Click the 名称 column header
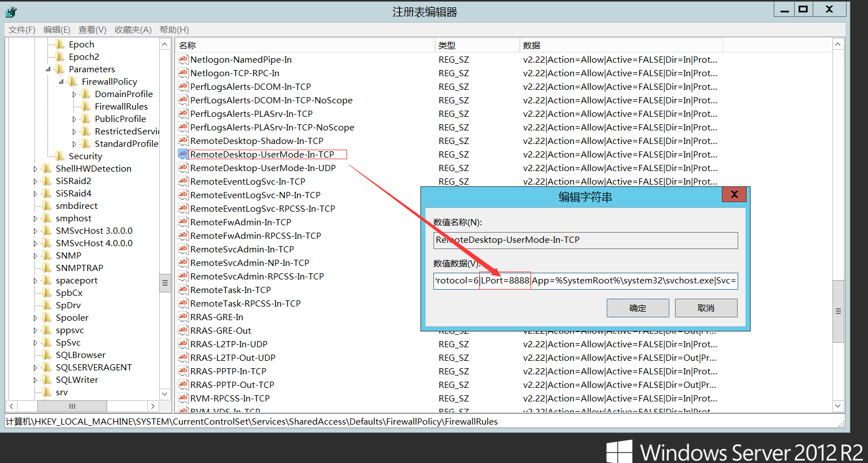 click(305, 45)
